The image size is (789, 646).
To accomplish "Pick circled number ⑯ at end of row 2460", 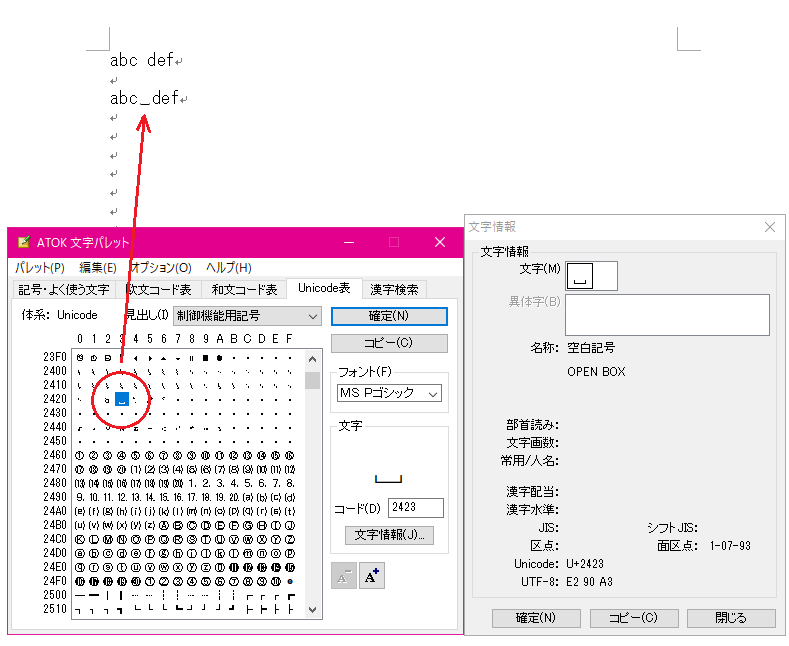I will click(290, 455).
